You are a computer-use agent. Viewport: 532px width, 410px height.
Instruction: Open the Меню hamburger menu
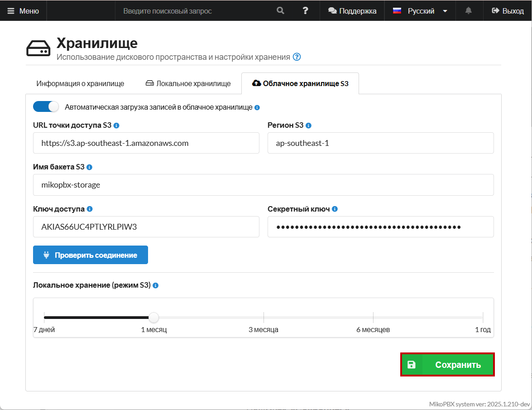[23, 11]
